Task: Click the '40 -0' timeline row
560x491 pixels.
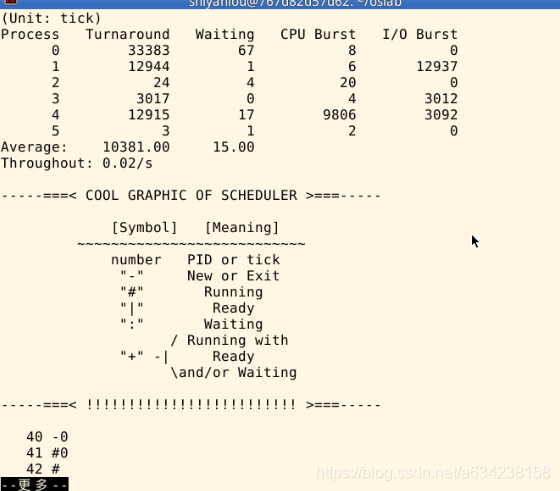Action: (47, 437)
